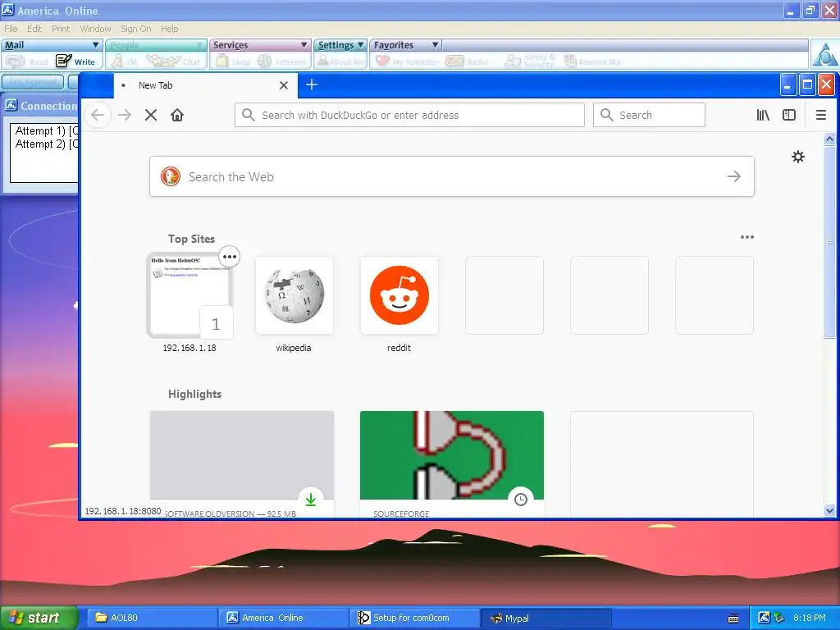Open the hamburger menu in Mypal
The width and height of the screenshot is (840, 630).
[x=820, y=115]
